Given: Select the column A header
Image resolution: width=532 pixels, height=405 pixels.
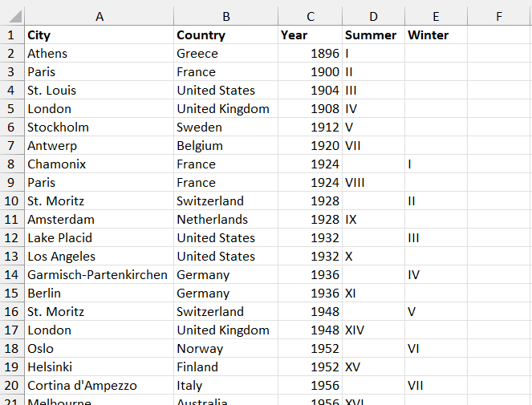Looking at the screenshot, I should [99, 16].
